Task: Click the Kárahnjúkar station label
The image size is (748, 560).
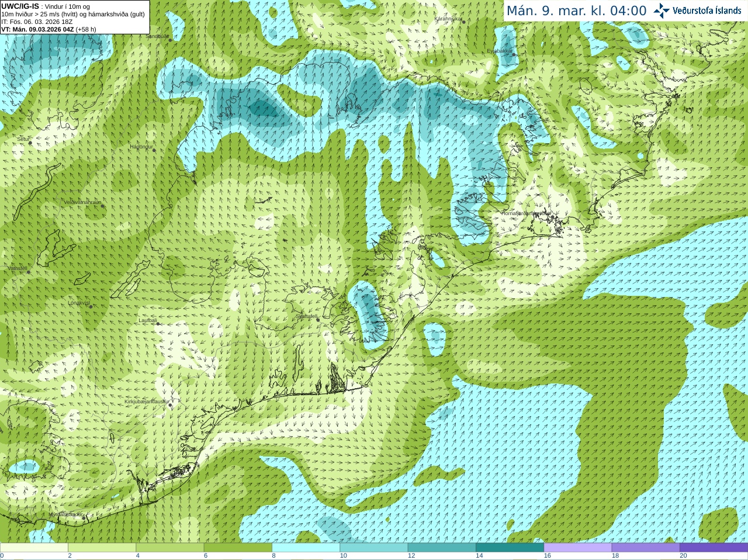Action: coord(449,19)
